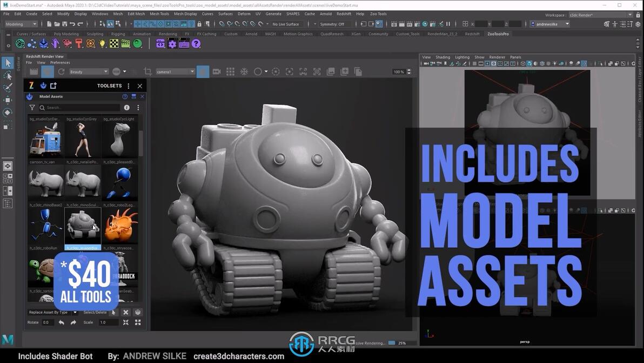Expand the camera1 dropdown
The image size is (644, 363).
coord(175,71)
